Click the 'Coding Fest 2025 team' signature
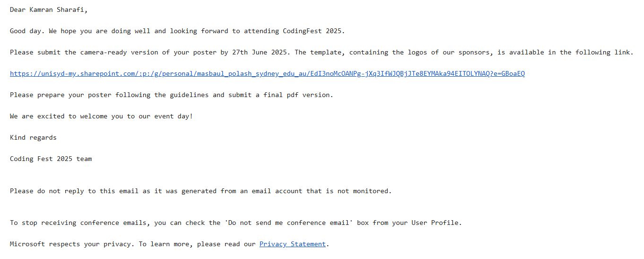The image size is (644, 259). pyautogui.click(x=51, y=159)
